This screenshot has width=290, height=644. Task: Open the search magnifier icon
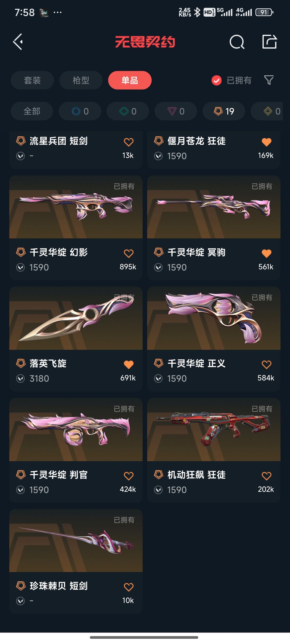237,42
